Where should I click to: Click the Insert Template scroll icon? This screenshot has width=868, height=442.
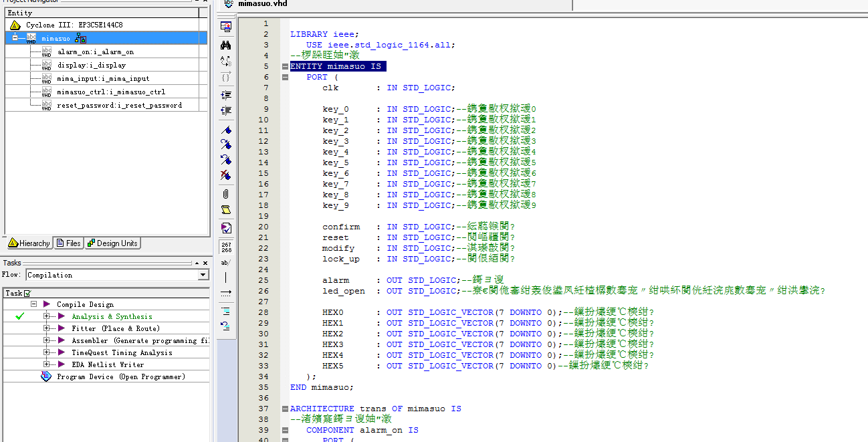click(226, 210)
